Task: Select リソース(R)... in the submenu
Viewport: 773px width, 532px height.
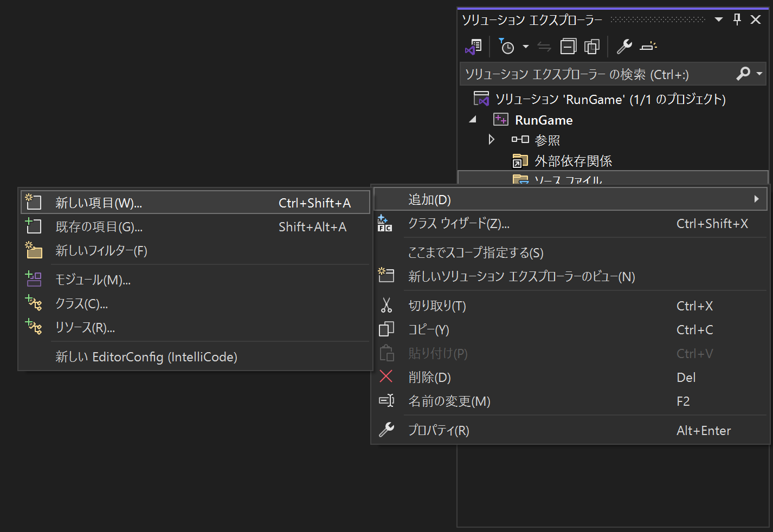Action: [x=195, y=327]
